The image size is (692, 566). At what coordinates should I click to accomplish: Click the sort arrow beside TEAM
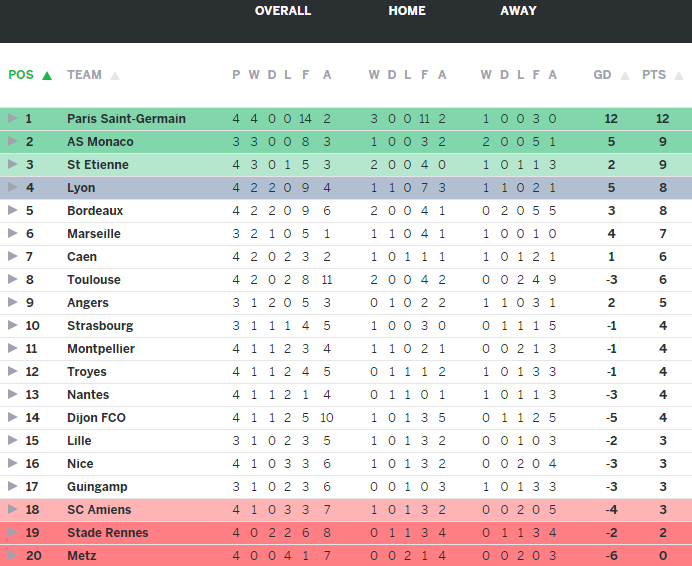click(x=115, y=75)
